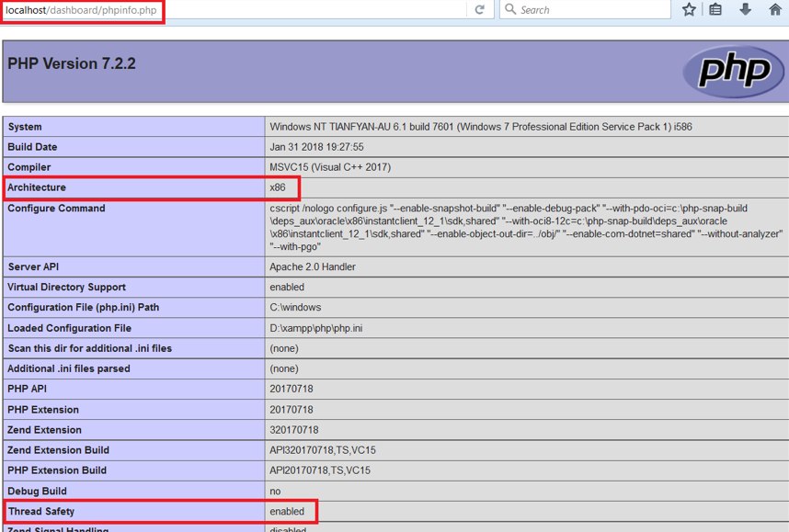Select 'Jan 31 2018 19:27:55' value

[x=316, y=147]
